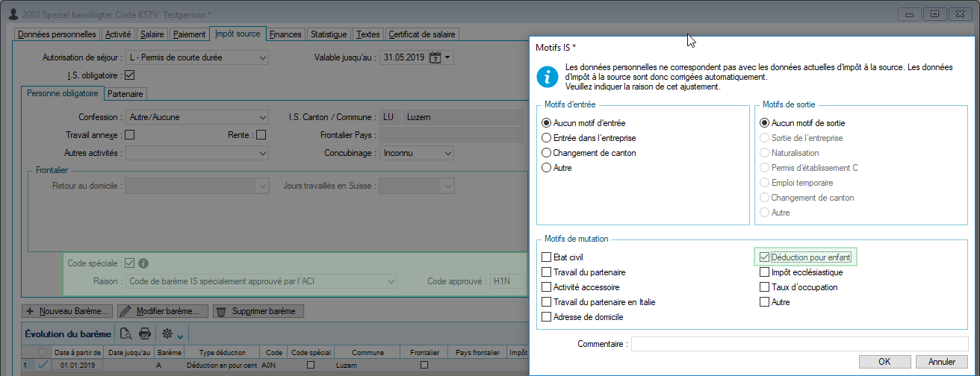Toggle Travail annexe checkbox

130,135
